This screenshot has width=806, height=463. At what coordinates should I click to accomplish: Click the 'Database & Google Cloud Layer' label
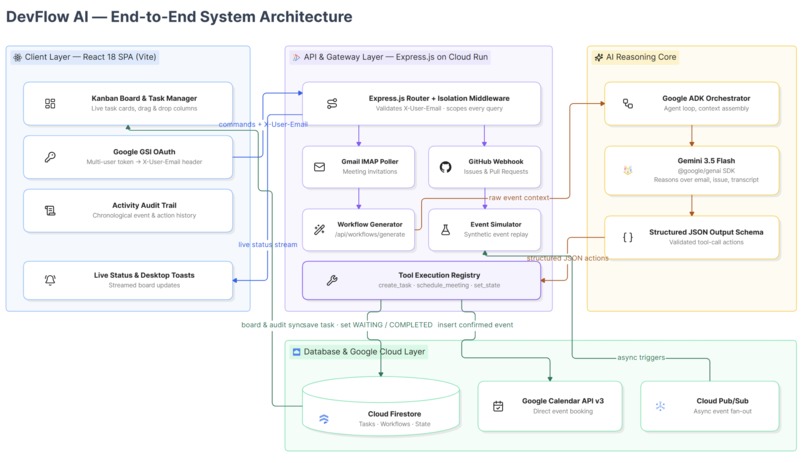pos(364,351)
